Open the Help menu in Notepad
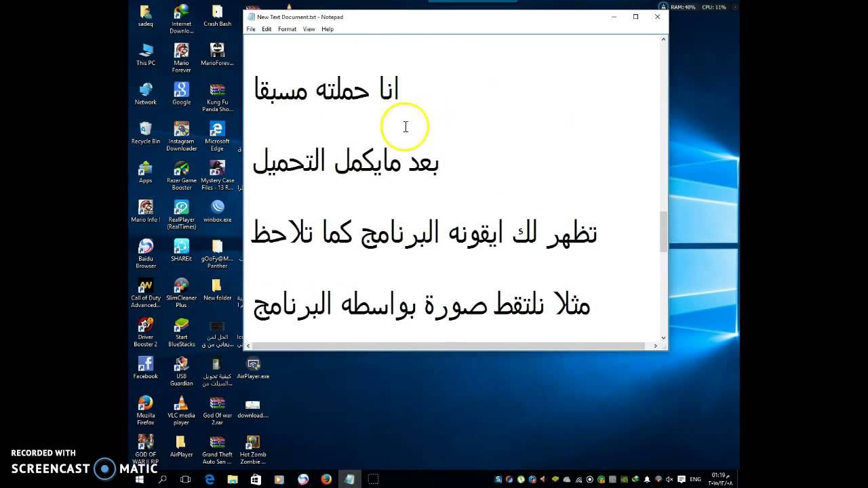This screenshot has width=868, height=488. (x=328, y=29)
